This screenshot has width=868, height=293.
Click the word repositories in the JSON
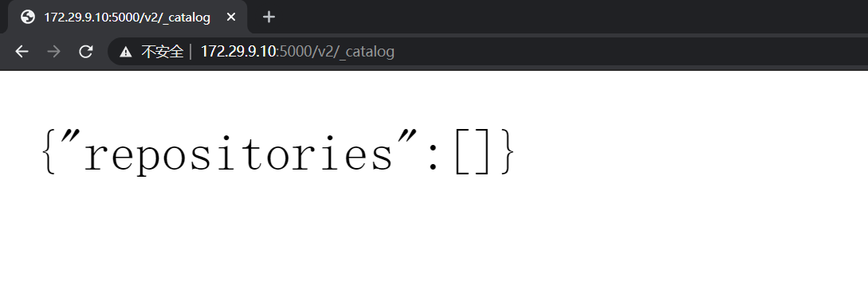click(x=238, y=154)
